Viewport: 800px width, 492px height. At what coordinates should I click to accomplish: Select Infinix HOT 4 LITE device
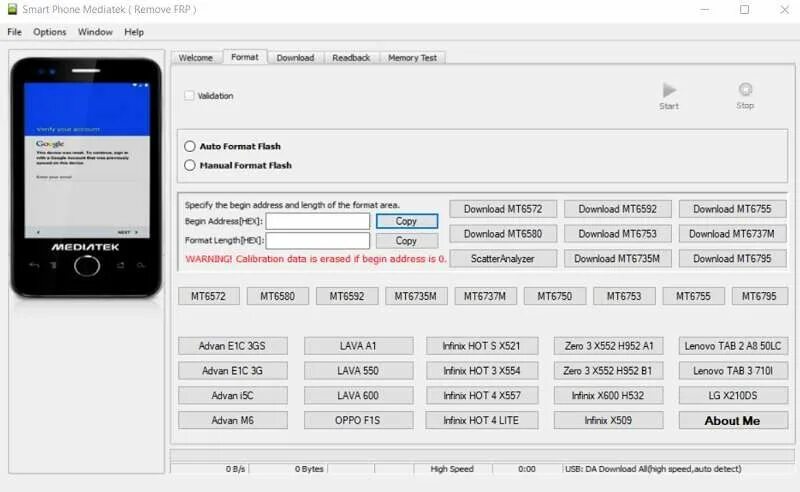tap(482, 421)
